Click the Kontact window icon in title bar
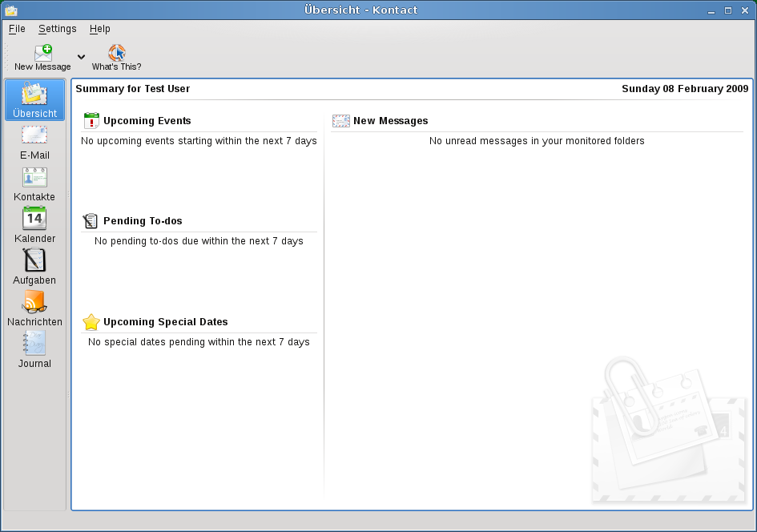The width and height of the screenshot is (757, 532). (x=11, y=10)
